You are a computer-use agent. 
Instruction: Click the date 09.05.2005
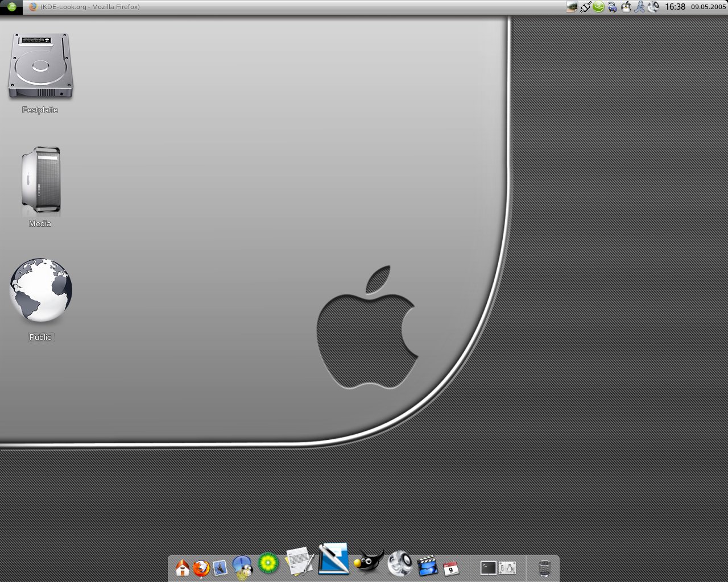(x=709, y=7)
